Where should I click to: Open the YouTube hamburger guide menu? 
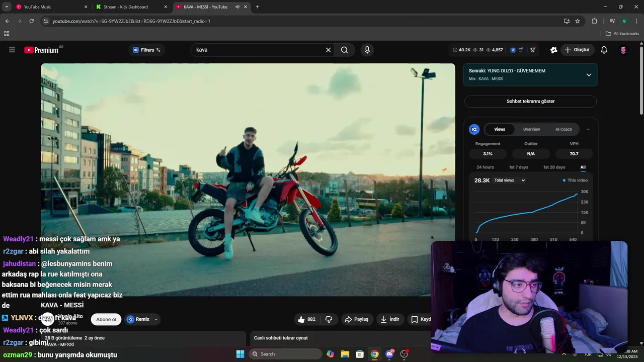12,50
